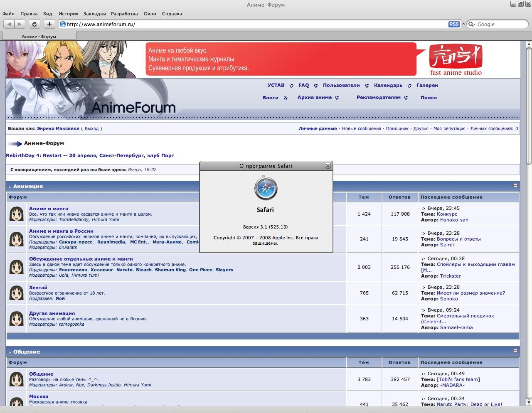This screenshot has height=413, width=532.
Task: Open the 'Другая анимация' forum
Action: [52, 313]
